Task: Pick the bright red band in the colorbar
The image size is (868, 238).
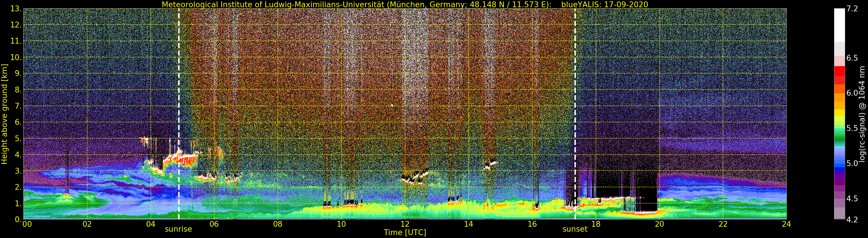Action: point(839,71)
